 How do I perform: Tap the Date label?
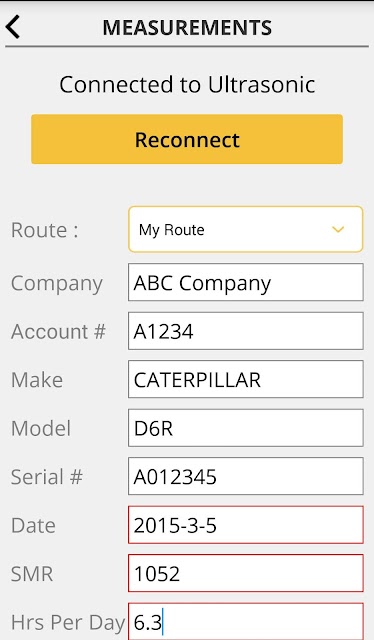[x=33, y=525]
